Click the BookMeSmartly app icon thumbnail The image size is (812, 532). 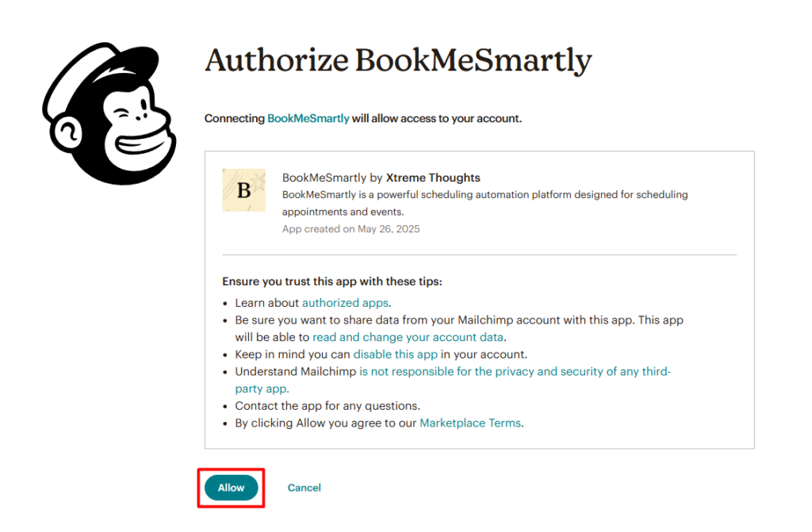pos(243,190)
